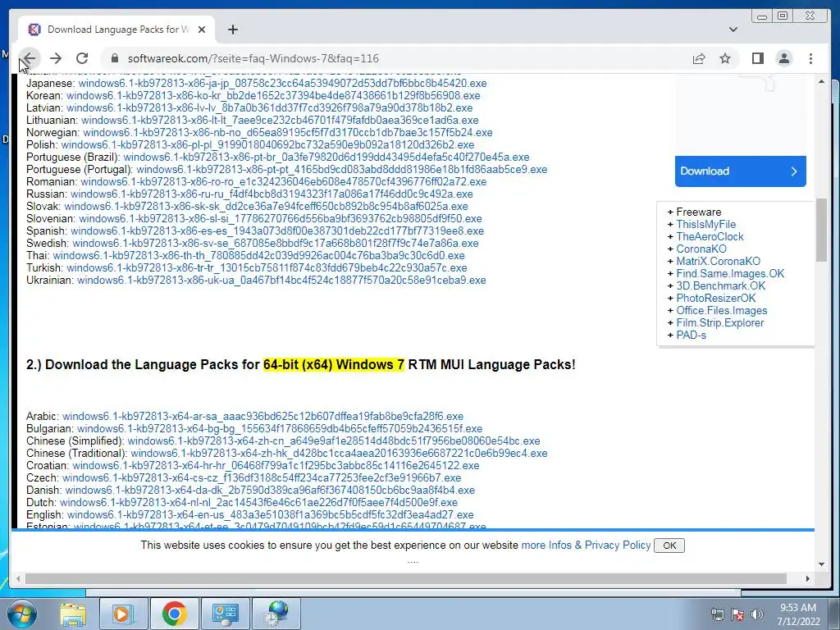
Task: Download the Arabic x64 language pack
Action: (x=262, y=417)
